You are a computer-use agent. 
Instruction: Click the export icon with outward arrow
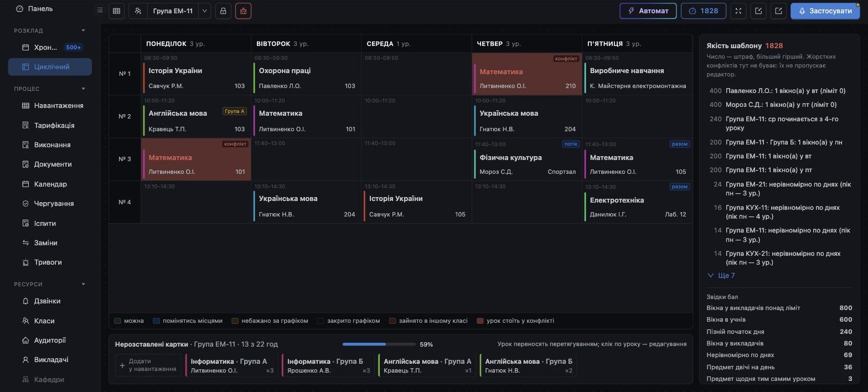coord(778,11)
